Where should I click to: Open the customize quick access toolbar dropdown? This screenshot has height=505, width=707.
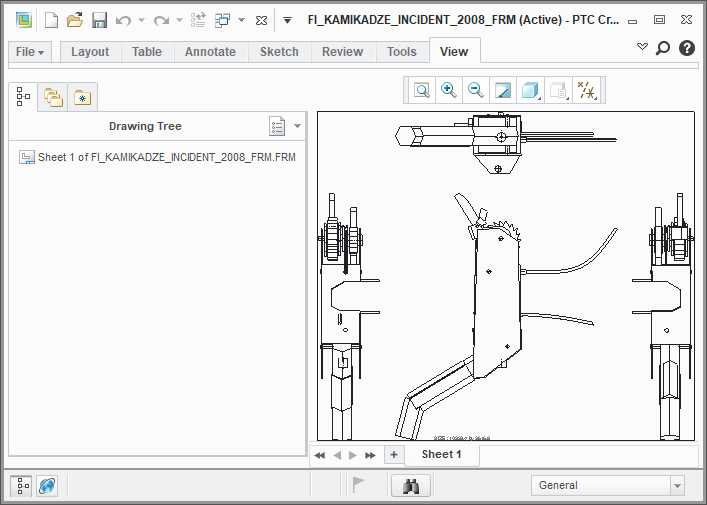tap(287, 20)
